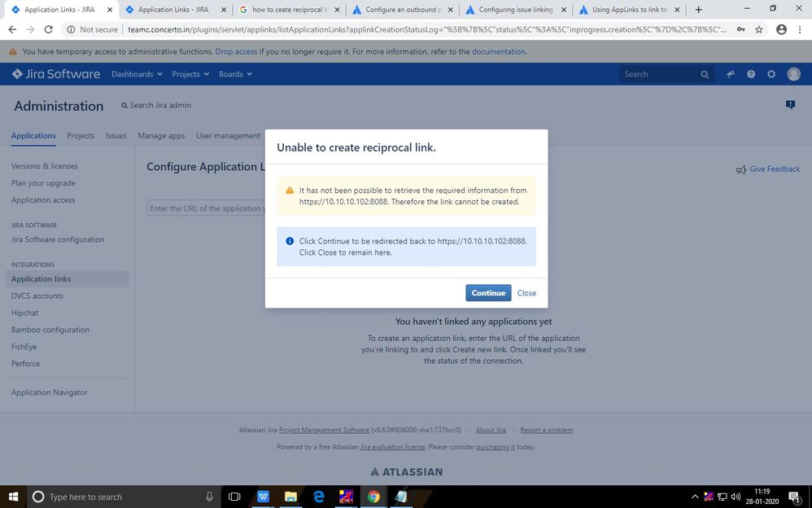Viewport: 812px width, 508px height.
Task: Open FishEye in sidebar
Action: (x=24, y=347)
